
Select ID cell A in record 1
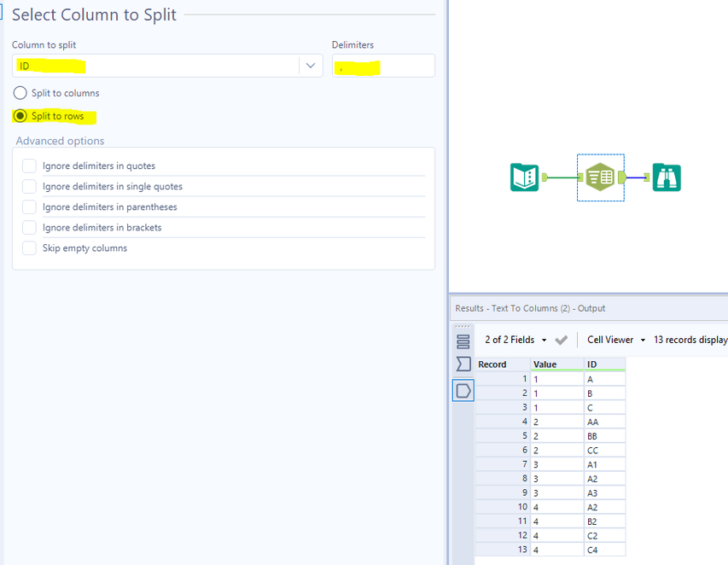[604, 379]
